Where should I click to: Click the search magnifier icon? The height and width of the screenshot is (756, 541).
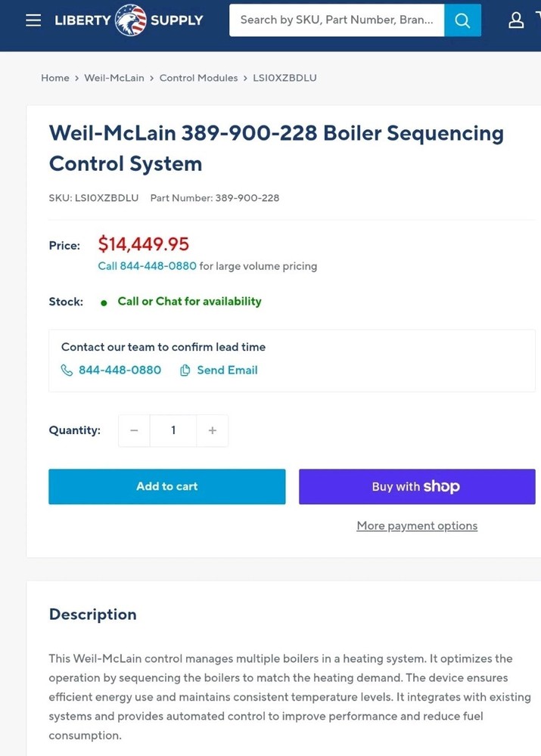462,20
